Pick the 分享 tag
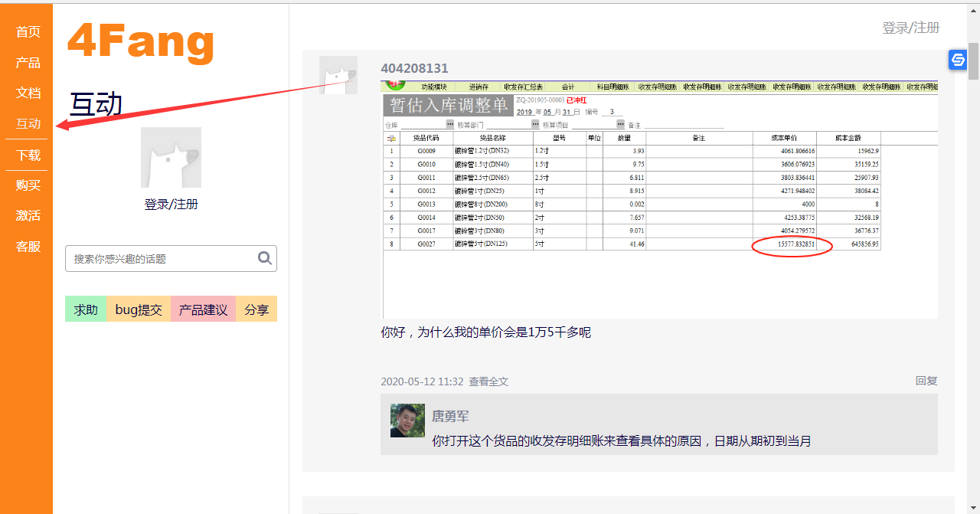980x514 pixels. point(256,309)
